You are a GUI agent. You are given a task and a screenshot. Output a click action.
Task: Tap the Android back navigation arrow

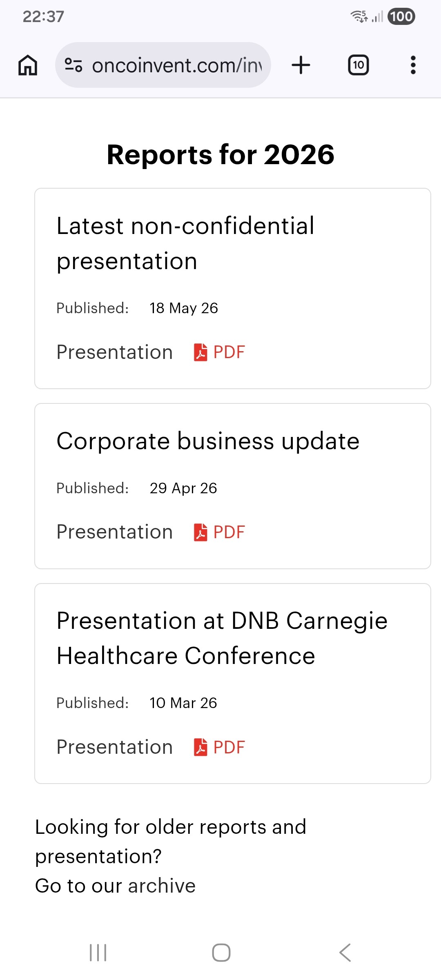coord(345,953)
